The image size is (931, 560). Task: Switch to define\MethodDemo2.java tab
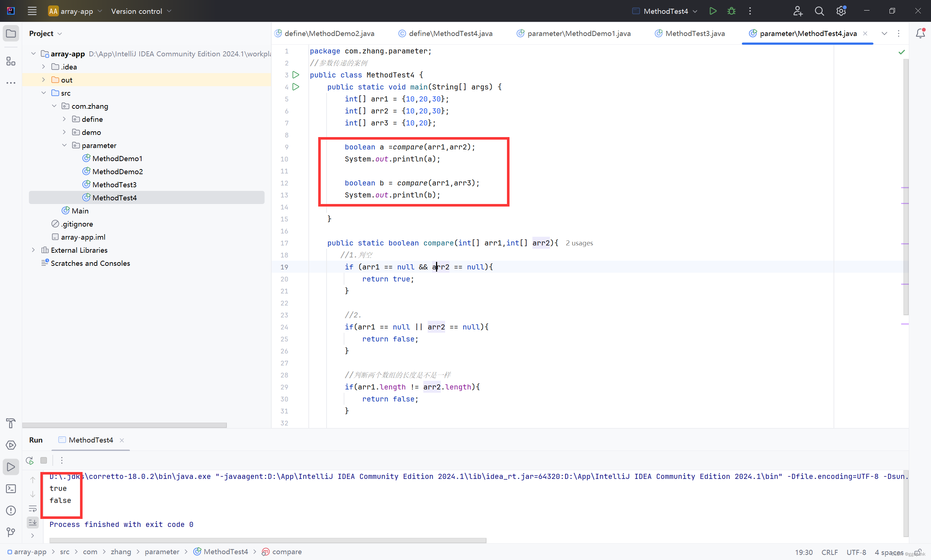coord(325,33)
